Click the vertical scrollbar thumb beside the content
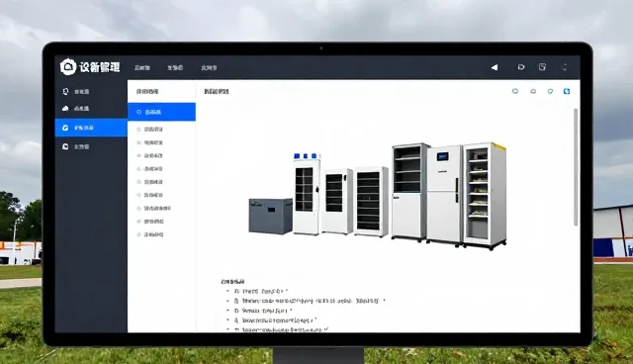Image resolution: width=633 pixels, height=364 pixels. tap(576, 167)
